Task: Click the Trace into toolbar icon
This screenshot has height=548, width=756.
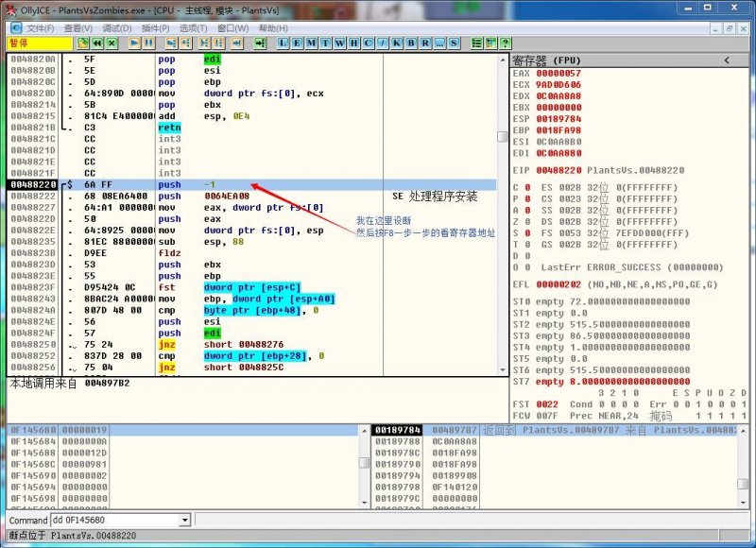Action: tap(204, 43)
